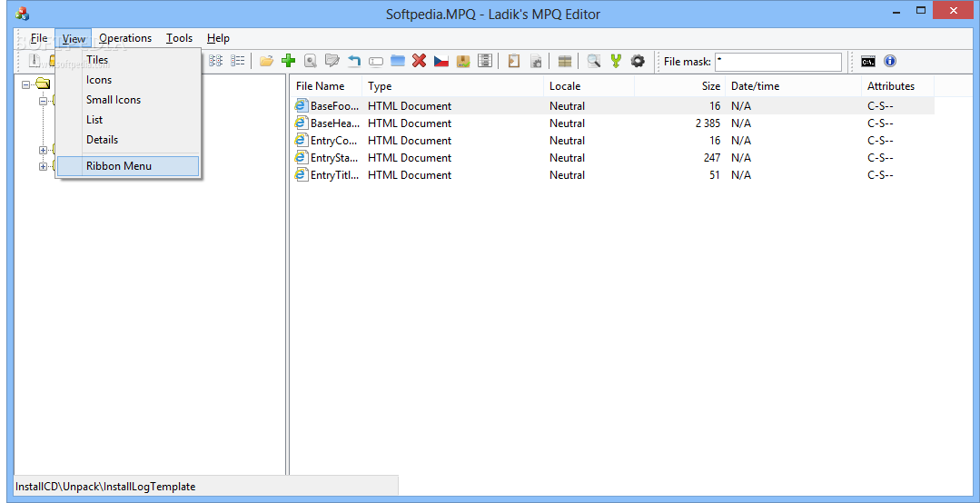Open settings via the black gear icon

tap(638, 61)
